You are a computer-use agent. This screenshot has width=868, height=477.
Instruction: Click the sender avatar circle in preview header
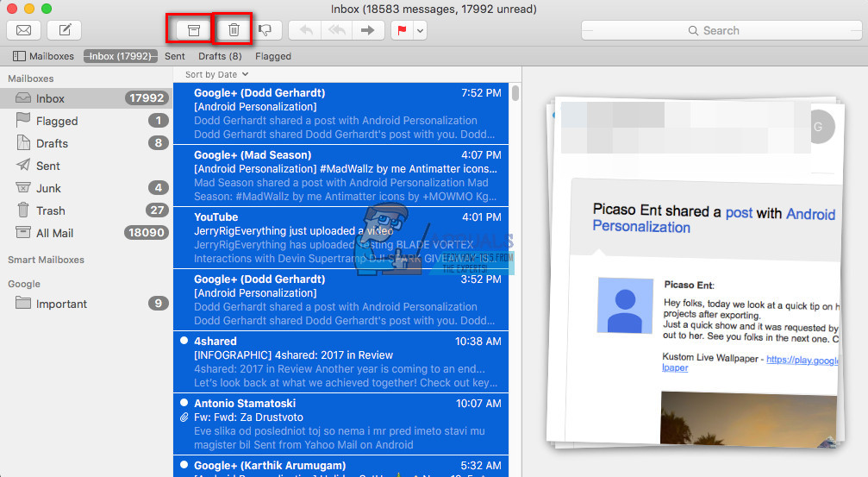(x=821, y=127)
